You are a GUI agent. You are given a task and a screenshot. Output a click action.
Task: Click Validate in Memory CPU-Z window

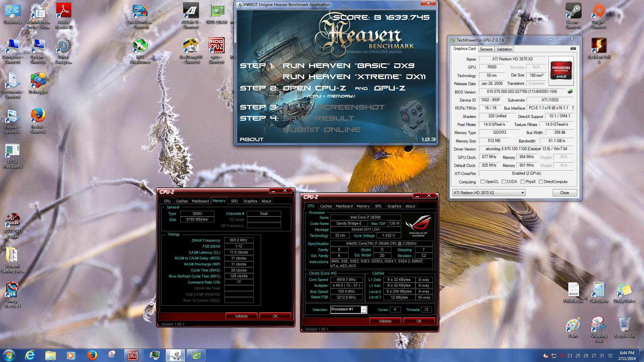[241, 316]
